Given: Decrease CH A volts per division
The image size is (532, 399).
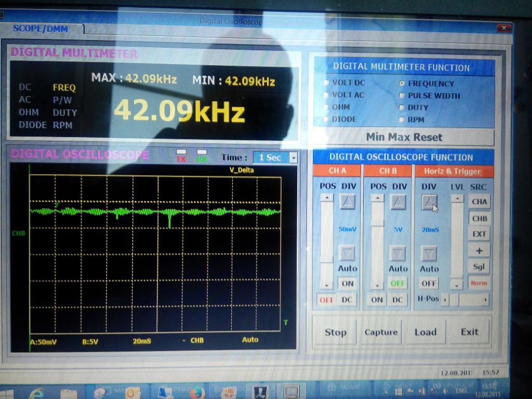Looking at the screenshot, I should 347,254.
